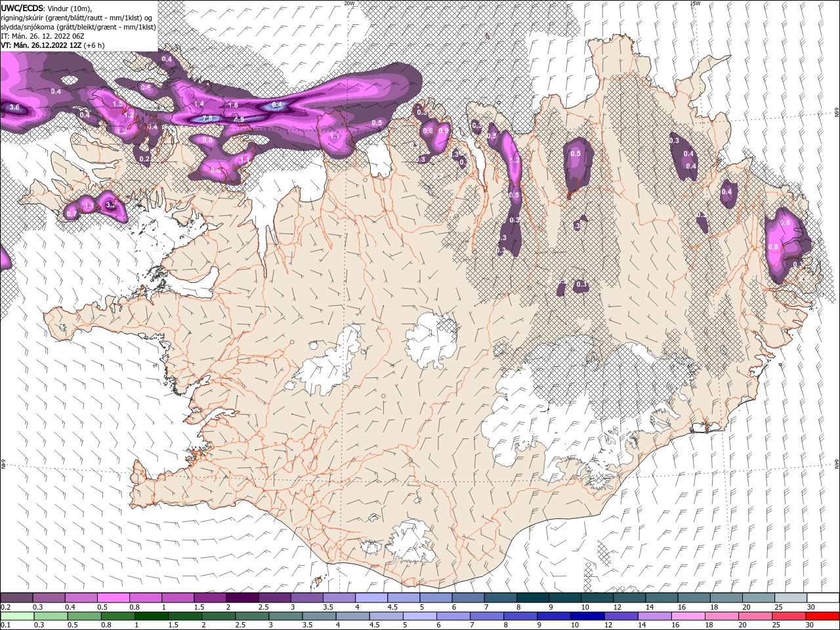Image resolution: width=840 pixels, height=630 pixels.
Task: Pick the light lavender 5 swatch in the rain legend
Action: pos(420,616)
